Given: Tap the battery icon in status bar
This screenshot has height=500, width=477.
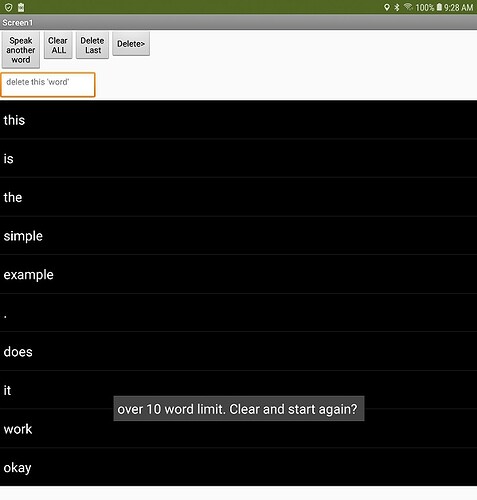Looking at the screenshot, I should 439,7.
